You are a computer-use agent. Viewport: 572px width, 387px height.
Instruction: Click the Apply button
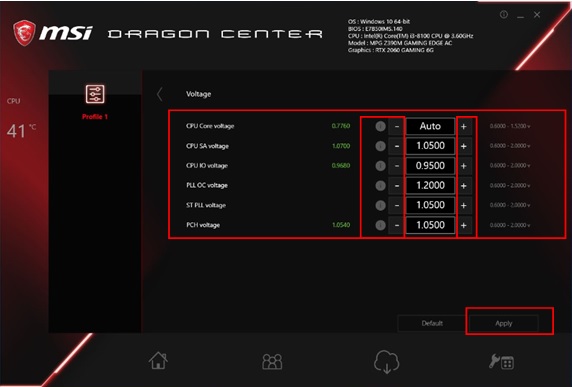click(x=503, y=323)
